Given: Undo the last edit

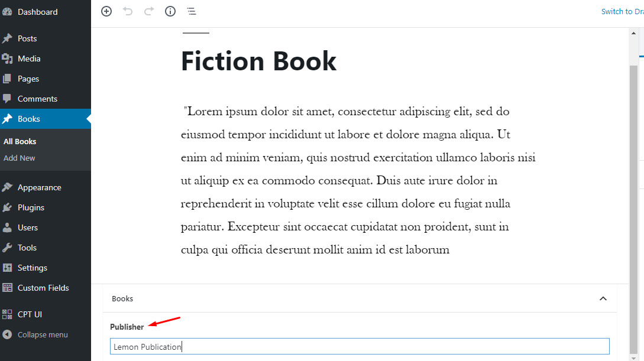Looking at the screenshot, I should point(128,11).
